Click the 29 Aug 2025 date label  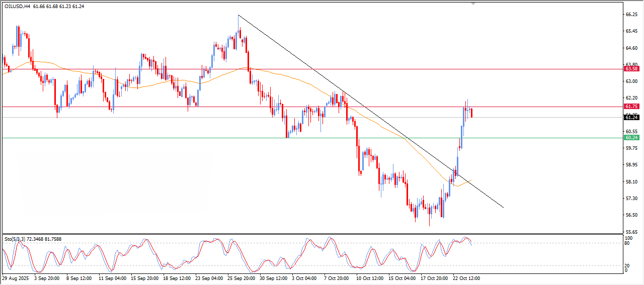(x=15, y=278)
